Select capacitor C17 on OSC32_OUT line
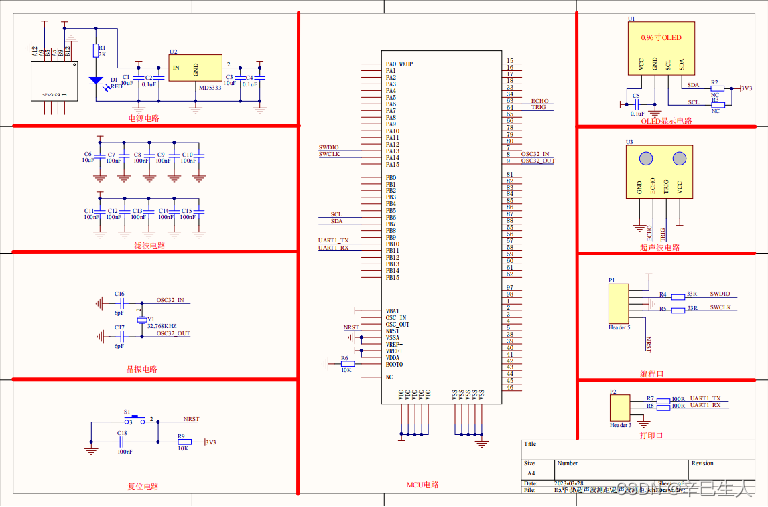This screenshot has height=507, width=768. click(x=122, y=337)
